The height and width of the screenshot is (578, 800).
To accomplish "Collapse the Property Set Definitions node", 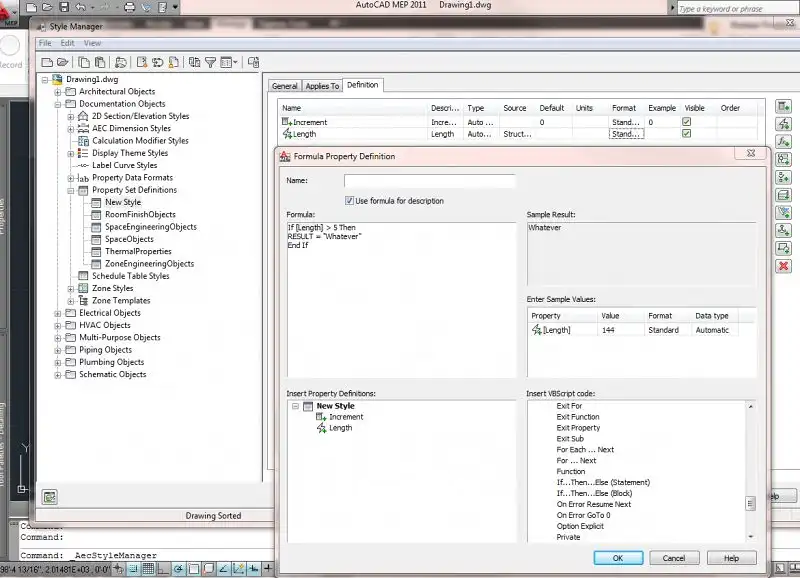I will coord(71,190).
